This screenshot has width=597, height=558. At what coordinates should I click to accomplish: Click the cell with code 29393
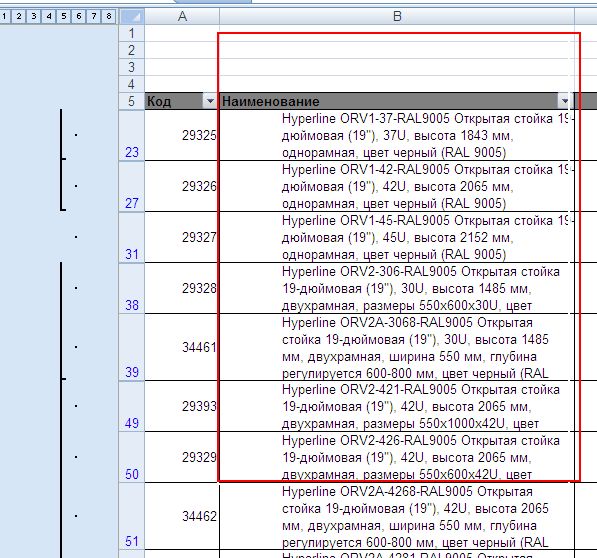point(182,406)
